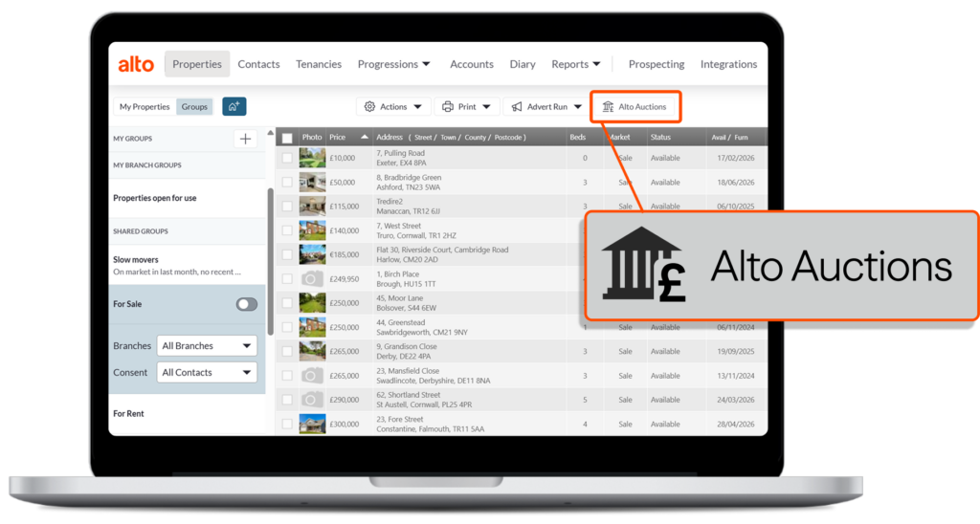Open photo of 45, Moor Lane

click(x=312, y=303)
